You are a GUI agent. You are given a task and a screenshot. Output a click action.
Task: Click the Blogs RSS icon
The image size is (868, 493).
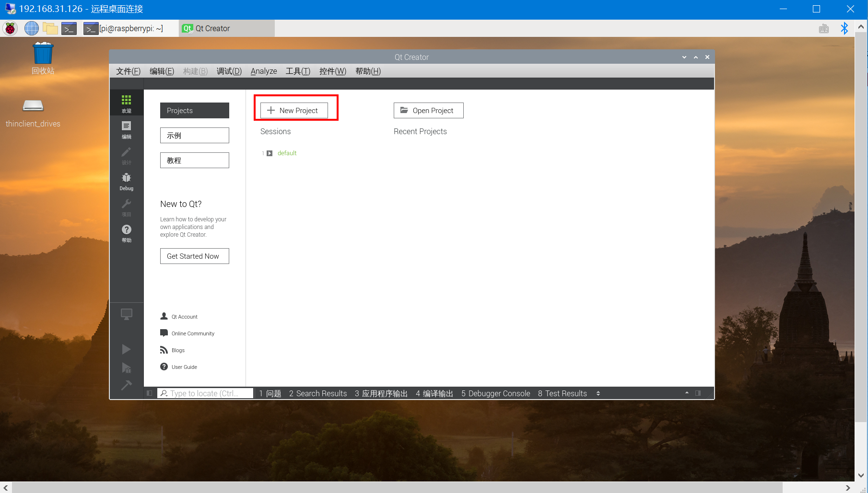[164, 350]
